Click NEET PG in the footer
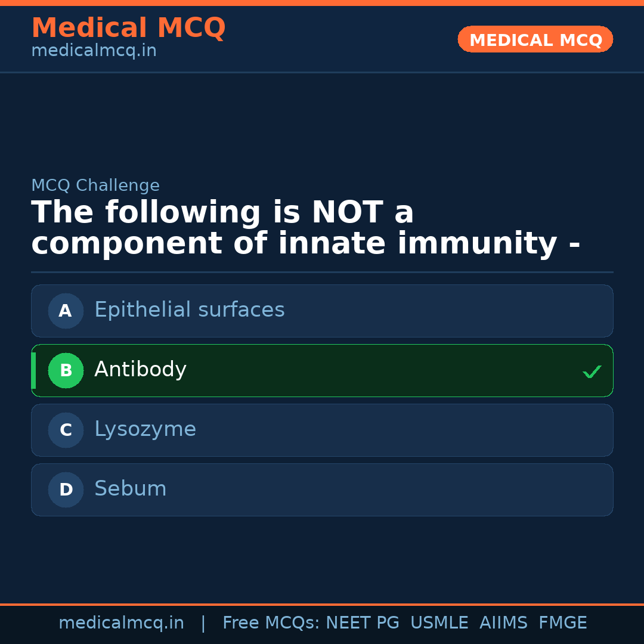644x644 pixels. [363, 623]
